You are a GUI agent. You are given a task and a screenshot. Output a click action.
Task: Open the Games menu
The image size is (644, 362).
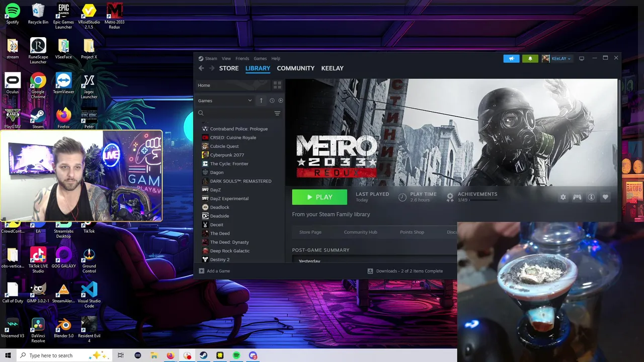(x=260, y=58)
